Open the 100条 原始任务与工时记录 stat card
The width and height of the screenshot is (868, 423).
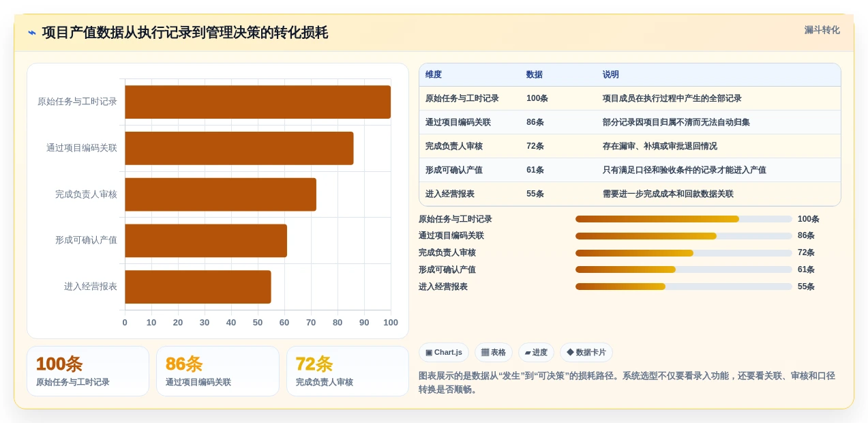coord(88,371)
